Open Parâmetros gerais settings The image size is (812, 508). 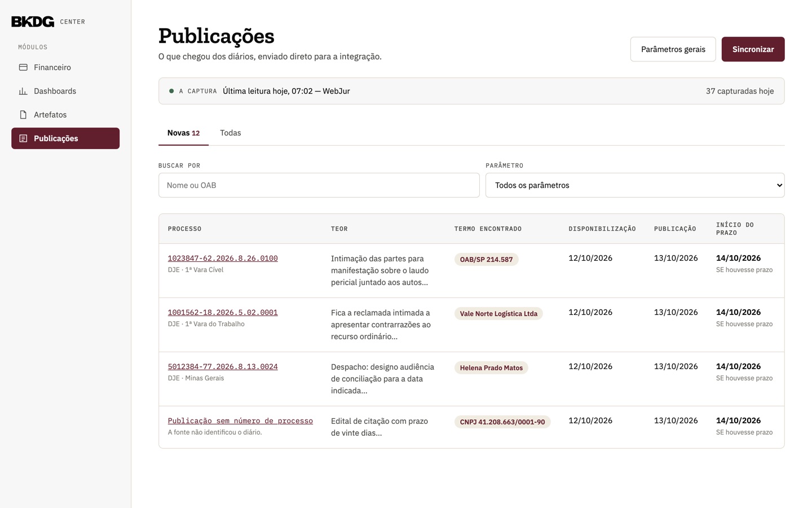673,49
